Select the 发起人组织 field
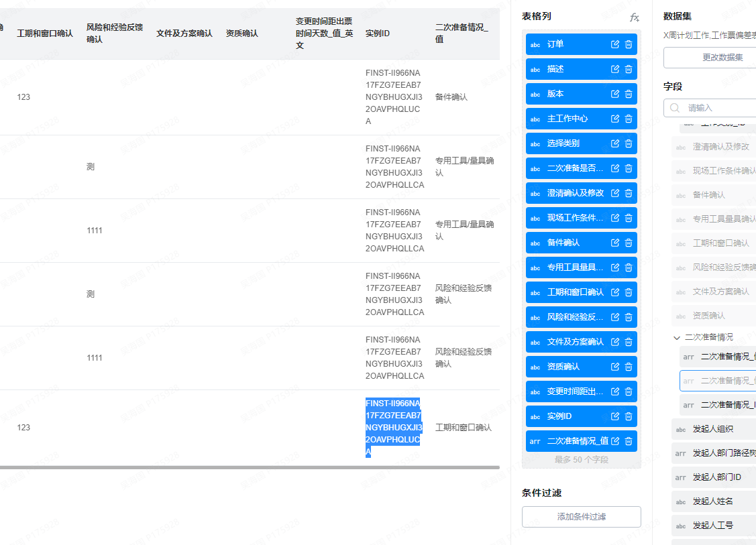This screenshot has width=756, height=545. pyautogui.click(x=714, y=429)
